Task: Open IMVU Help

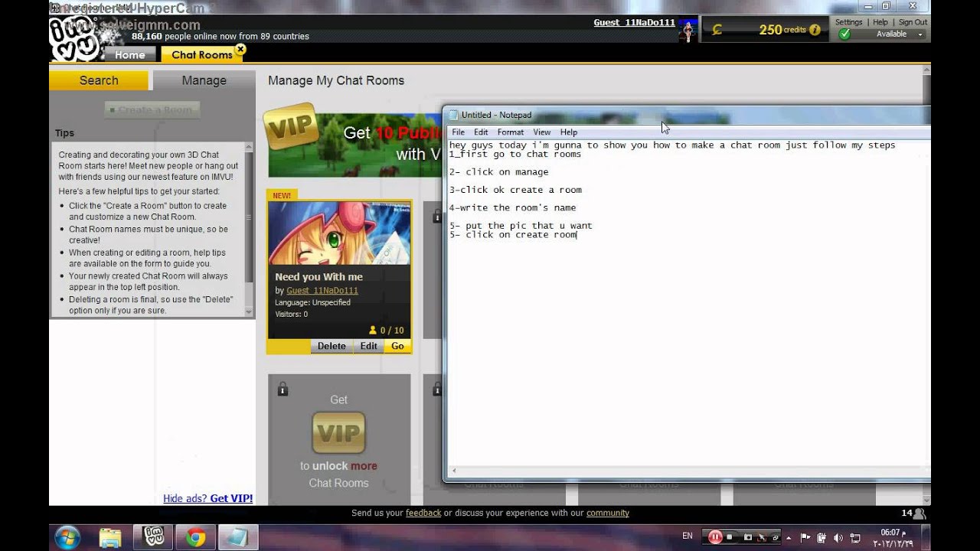Action: pos(880,22)
